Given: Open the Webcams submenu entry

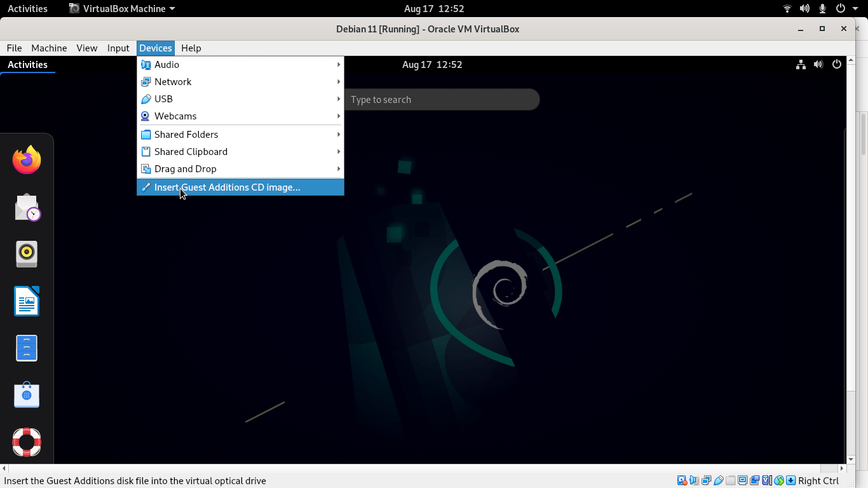Looking at the screenshot, I should [240, 116].
